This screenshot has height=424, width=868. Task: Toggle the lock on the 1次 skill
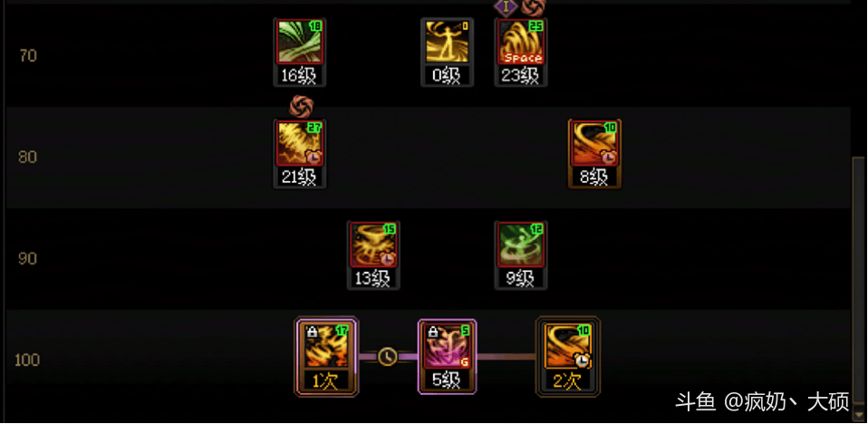[x=312, y=332]
